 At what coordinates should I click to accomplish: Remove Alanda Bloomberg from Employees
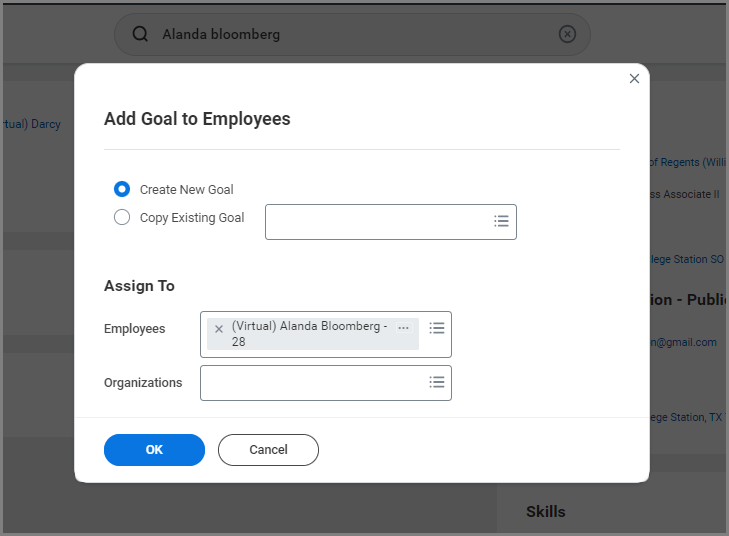[x=219, y=329]
